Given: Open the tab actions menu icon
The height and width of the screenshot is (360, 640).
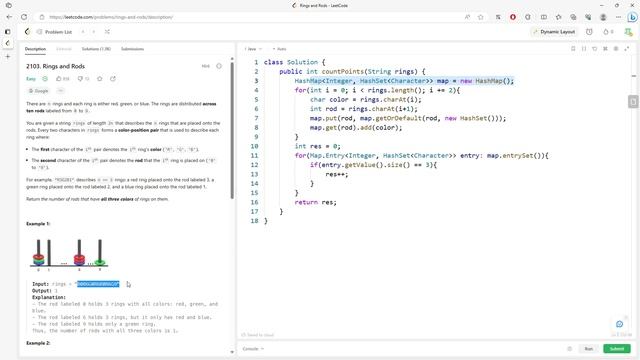Looking at the screenshot, I should point(9,5).
